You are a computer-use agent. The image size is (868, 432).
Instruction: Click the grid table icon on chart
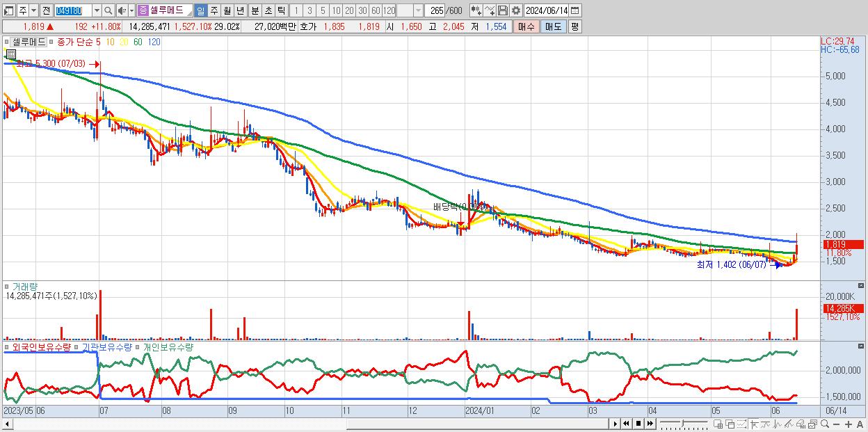click(11, 54)
